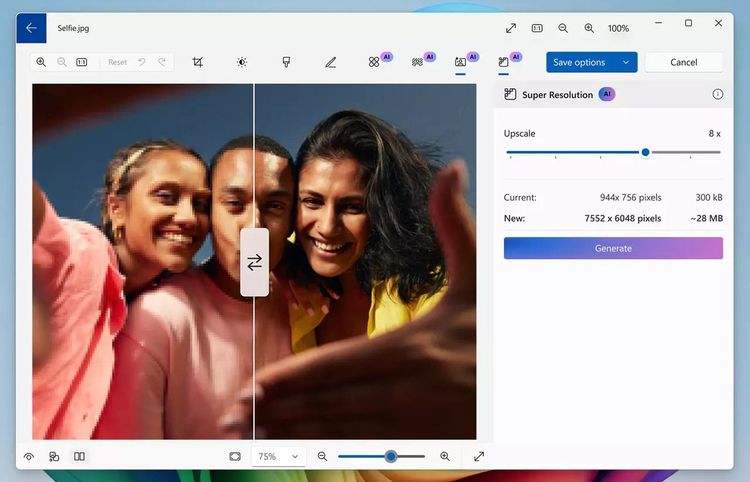Screen dimensions: 750x482
Task: Click the 300 kB current size
Action: click(x=709, y=197)
